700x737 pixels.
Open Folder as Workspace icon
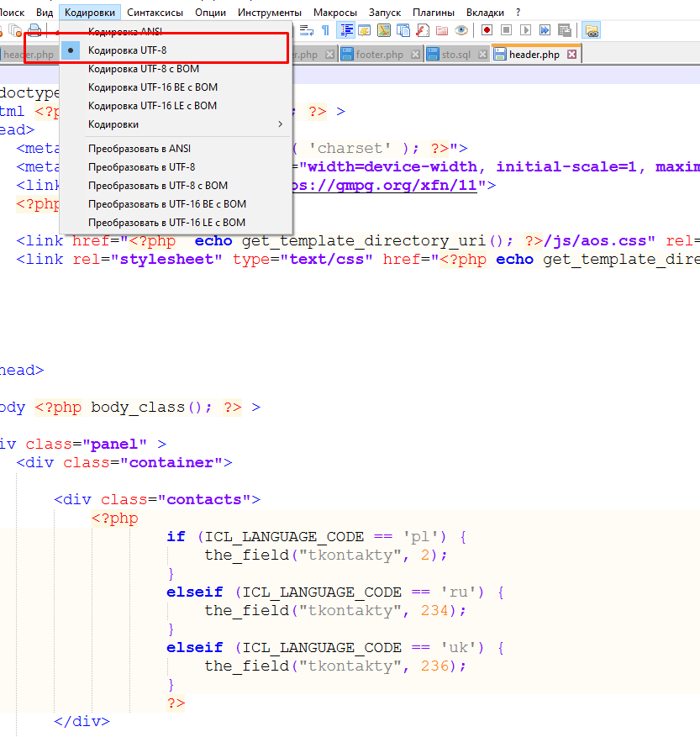point(441,30)
